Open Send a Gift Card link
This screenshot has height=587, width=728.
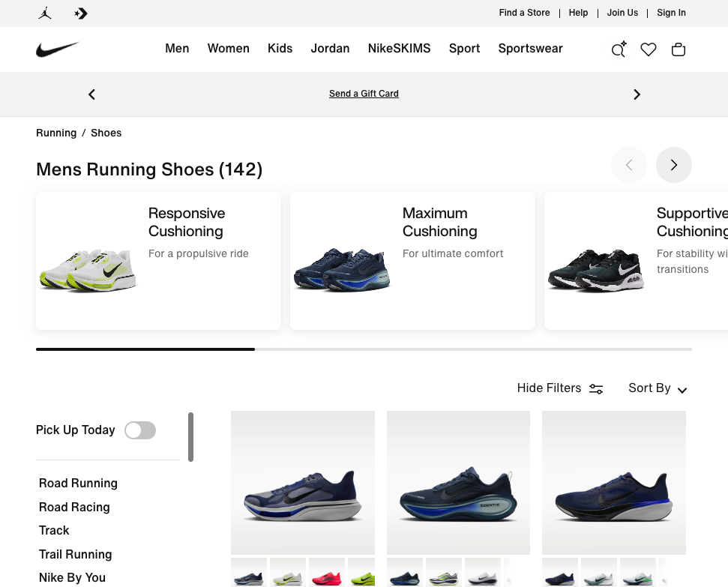[x=364, y=94]
